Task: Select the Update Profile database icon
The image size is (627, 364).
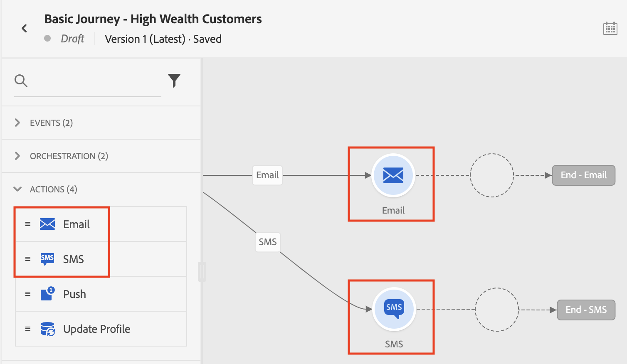Action: click(x=47, y=329)
